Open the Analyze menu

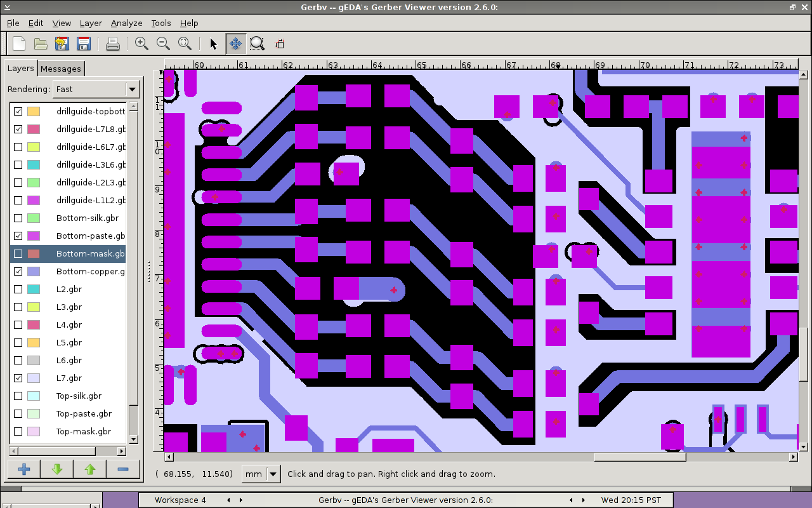(126, 23)
